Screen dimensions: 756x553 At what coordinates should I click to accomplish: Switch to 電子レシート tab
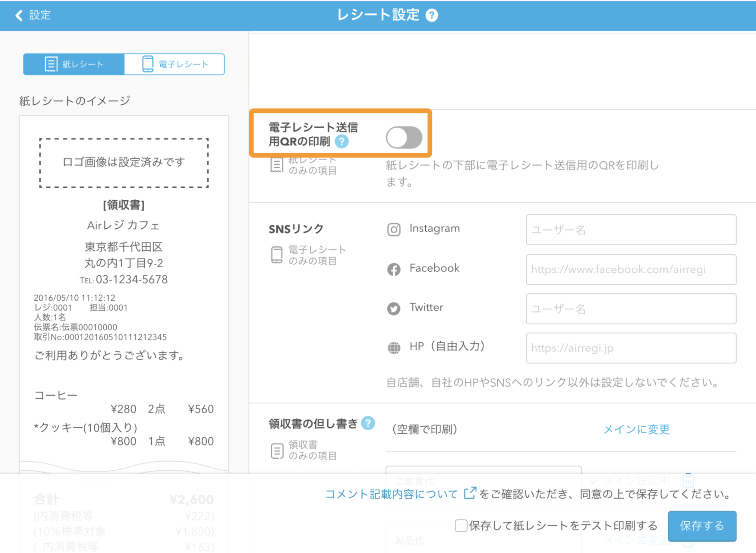click(x=174, y=64)
